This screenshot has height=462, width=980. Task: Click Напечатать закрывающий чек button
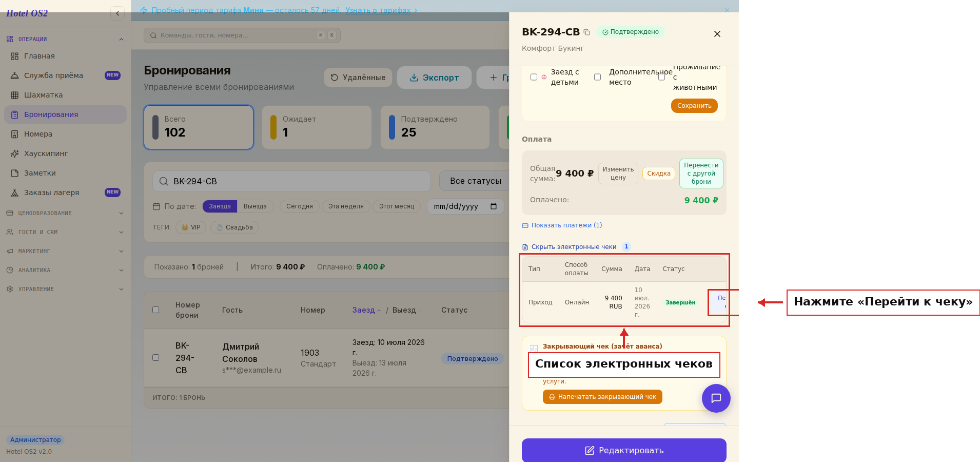click(x=602, y=397)
